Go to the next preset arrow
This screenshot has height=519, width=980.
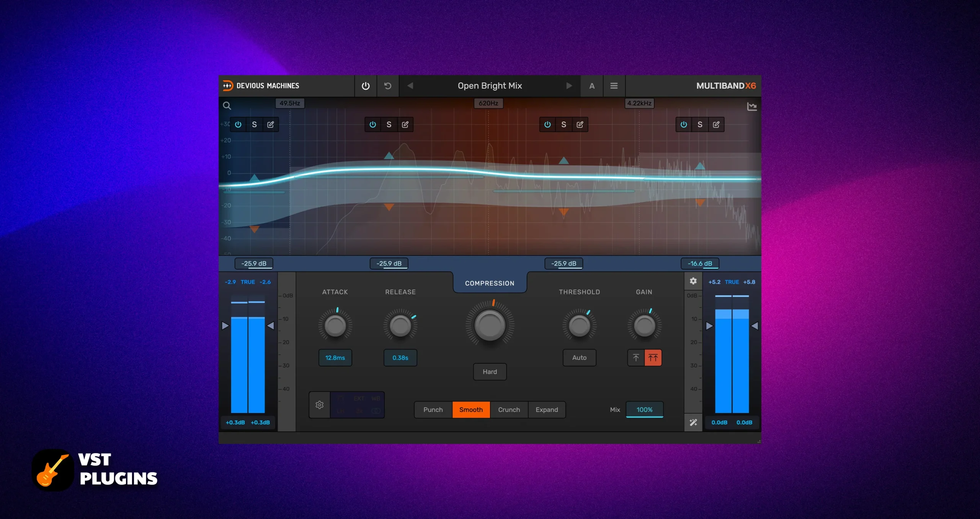(569, 86)
